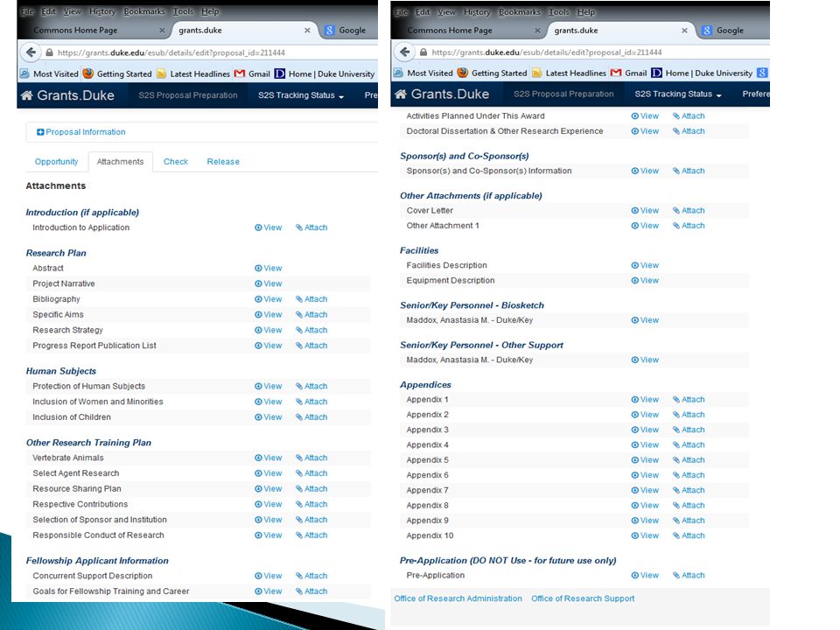The image size is (840, 630).
Task: Go back using left browser back arrow
Action: pyautogui.click(x=31, y=52)
